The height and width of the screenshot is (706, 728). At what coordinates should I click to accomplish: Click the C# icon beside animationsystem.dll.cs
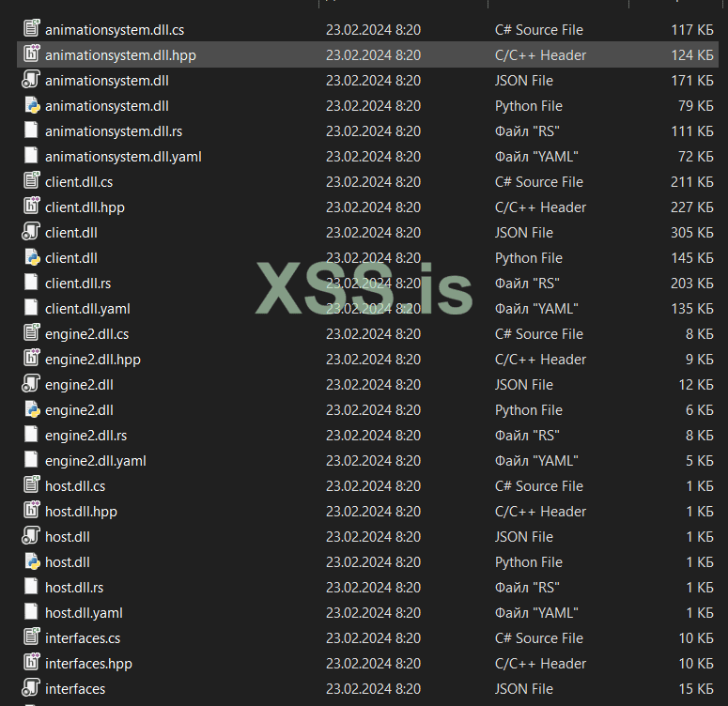click(x=32, y=28)
